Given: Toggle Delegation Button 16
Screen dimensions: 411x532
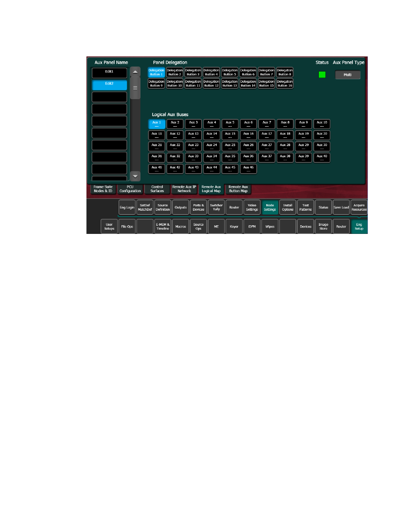Looking at the screenshot, I should tap(285, 84).
